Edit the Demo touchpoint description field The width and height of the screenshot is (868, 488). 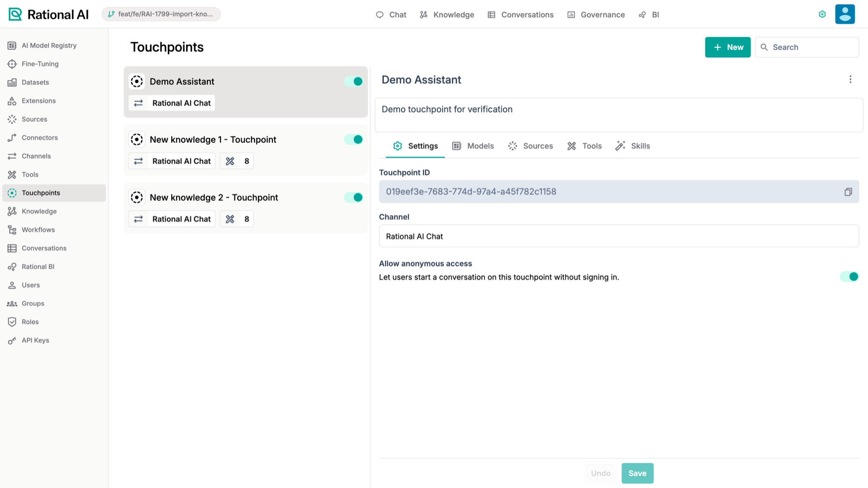coord(619,115)
